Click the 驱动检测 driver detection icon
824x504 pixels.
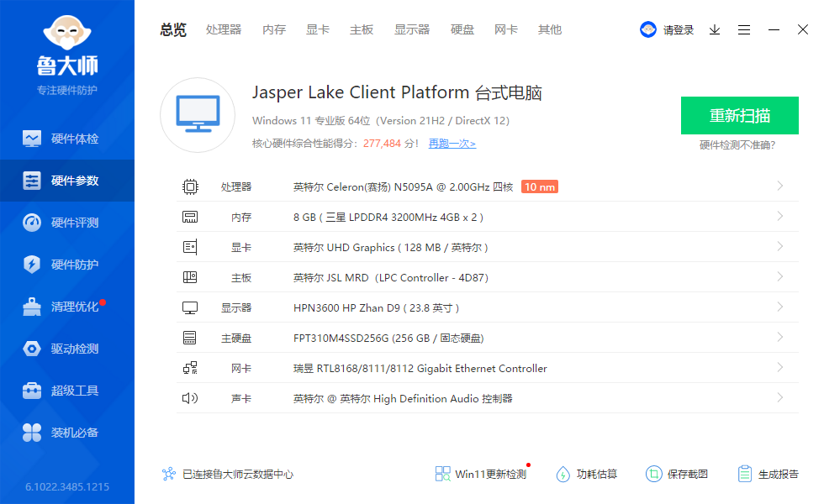tap(32, 349)
